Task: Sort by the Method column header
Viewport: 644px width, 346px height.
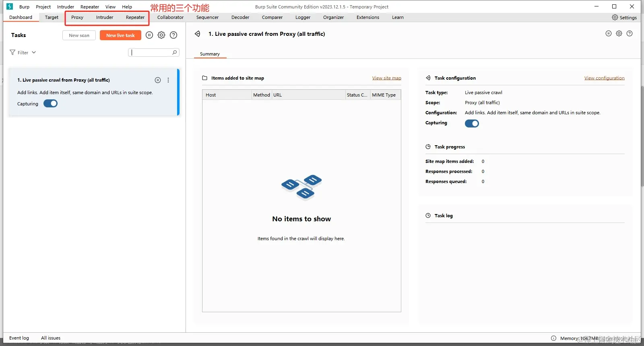Action: click(262, 95)
